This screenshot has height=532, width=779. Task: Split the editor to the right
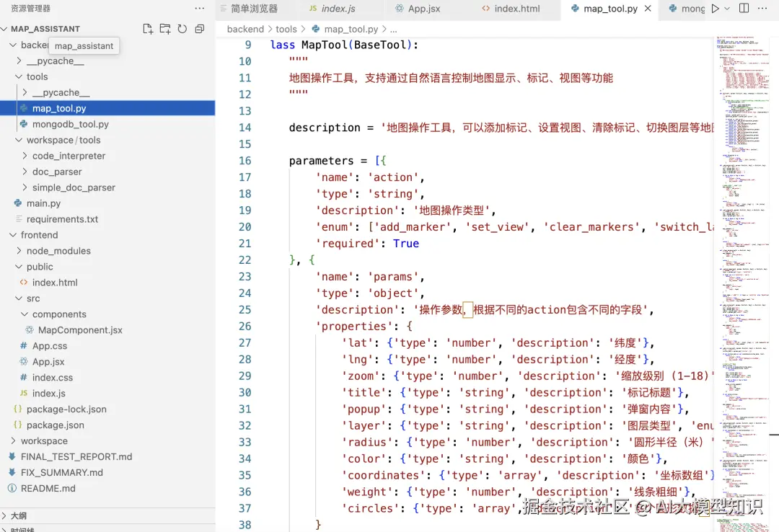744,9
